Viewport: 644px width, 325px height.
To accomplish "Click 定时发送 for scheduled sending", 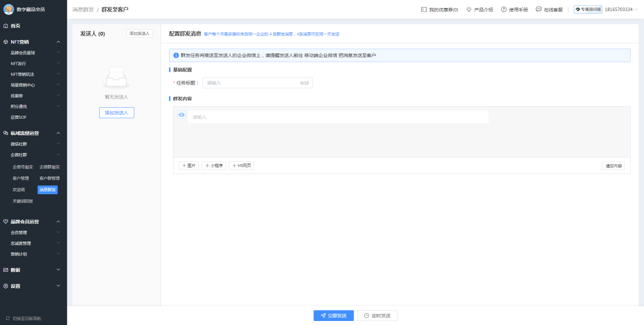I will click(377, 315).
